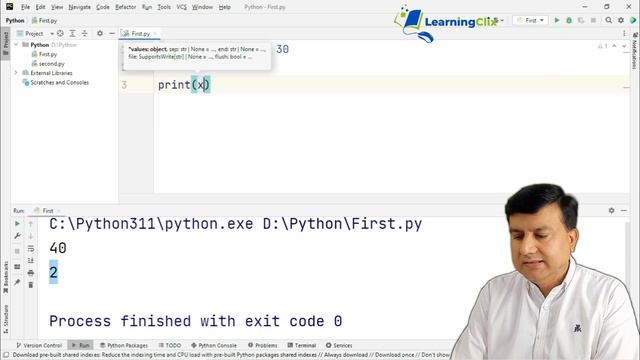
Task: Open Python Packages tool window
Action: 124,345
